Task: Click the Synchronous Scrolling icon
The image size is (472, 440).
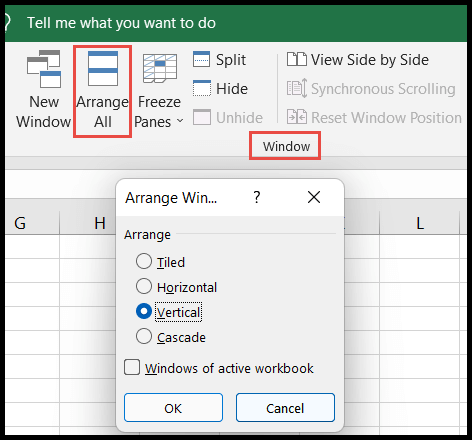Action: tap(297, 88)
